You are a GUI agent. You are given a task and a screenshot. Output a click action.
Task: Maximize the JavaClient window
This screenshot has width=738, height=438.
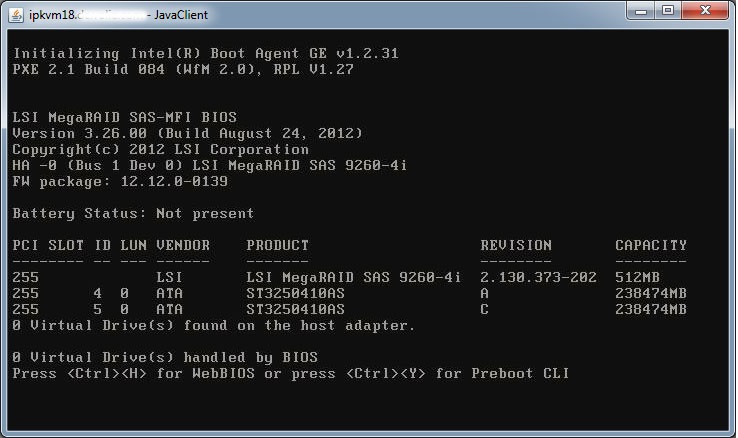(x=667, y=11)
